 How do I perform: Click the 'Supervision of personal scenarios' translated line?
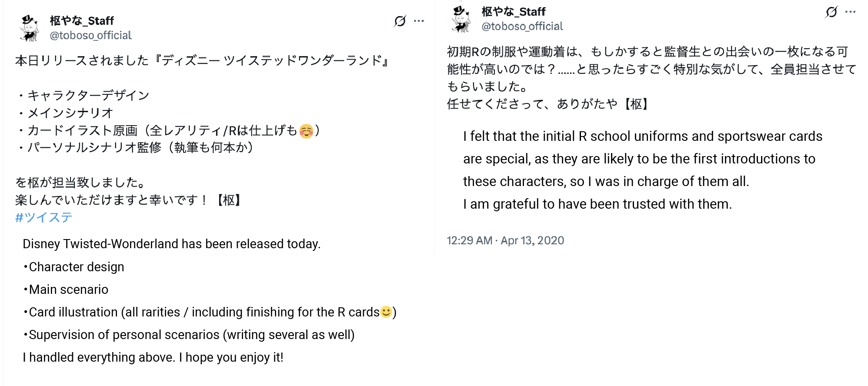click(191, 335)
